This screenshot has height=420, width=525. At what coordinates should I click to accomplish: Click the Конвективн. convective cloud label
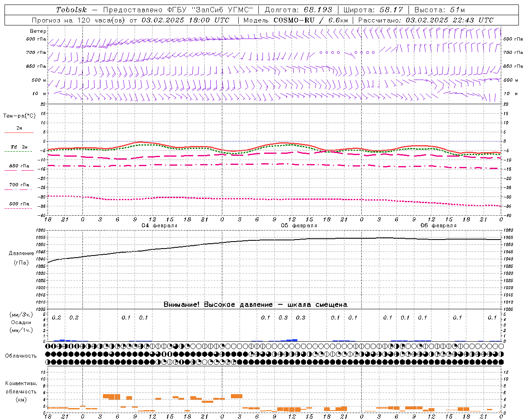click(x=21, y=383)
